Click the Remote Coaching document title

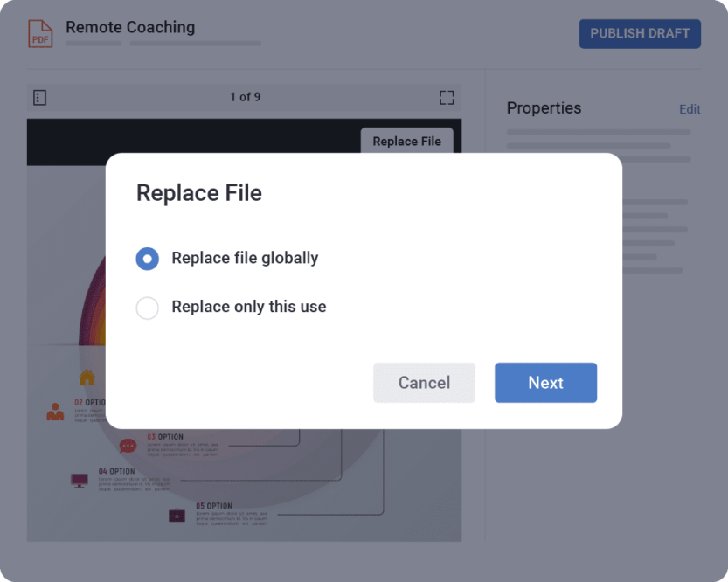click(129, 27)
